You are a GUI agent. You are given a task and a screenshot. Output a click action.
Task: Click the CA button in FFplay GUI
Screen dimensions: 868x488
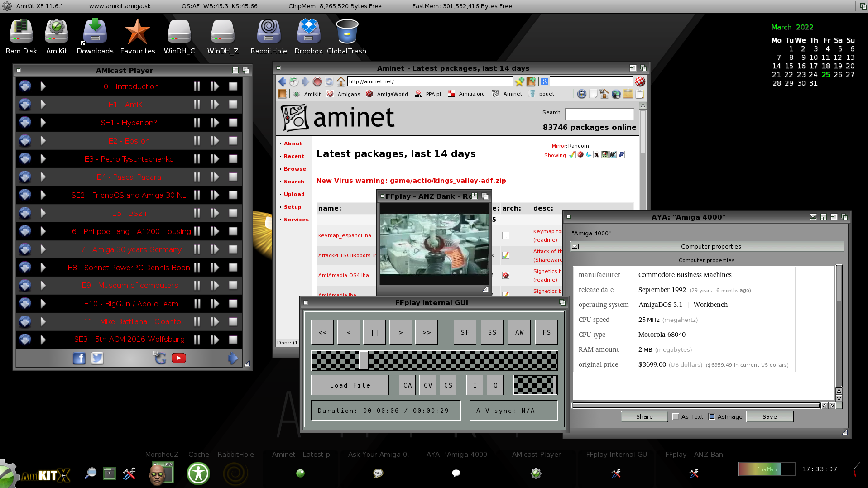click(407, 385)
